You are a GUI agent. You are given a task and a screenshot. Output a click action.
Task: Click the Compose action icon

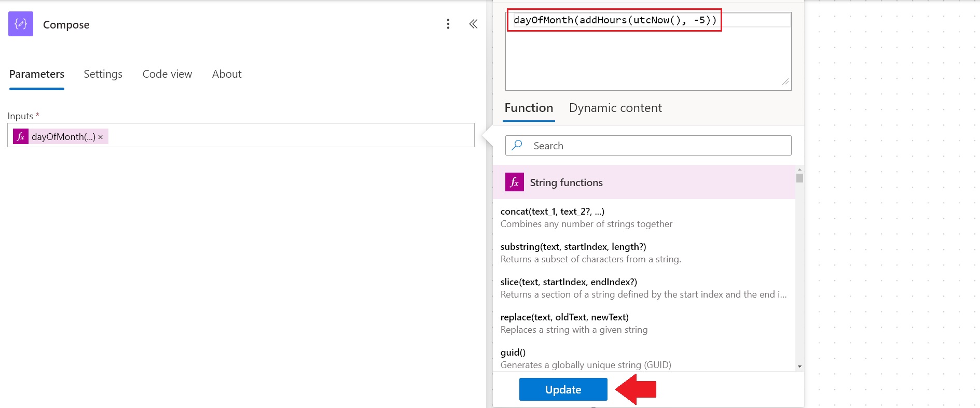tap(21, 24)
